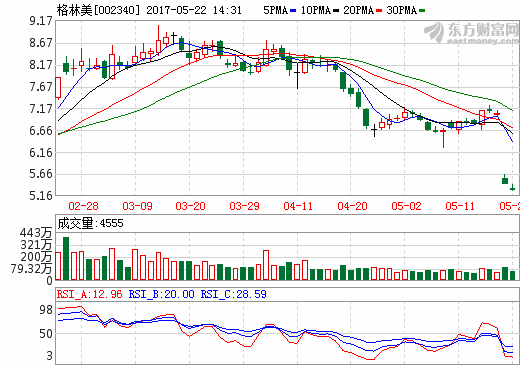This screenshot has width=520, height=365.
Task: Click the RSI_A:12.96 indicator label
Action: point(90,294)
